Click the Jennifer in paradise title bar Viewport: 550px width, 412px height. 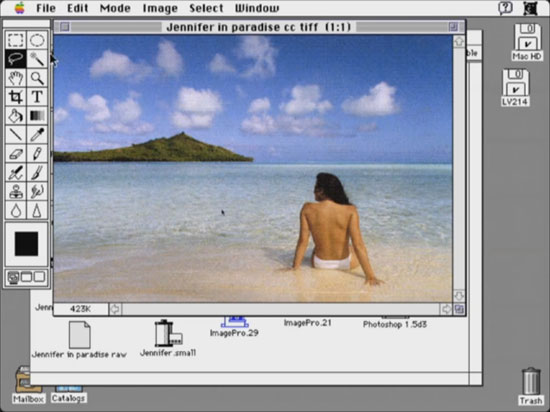259,27
